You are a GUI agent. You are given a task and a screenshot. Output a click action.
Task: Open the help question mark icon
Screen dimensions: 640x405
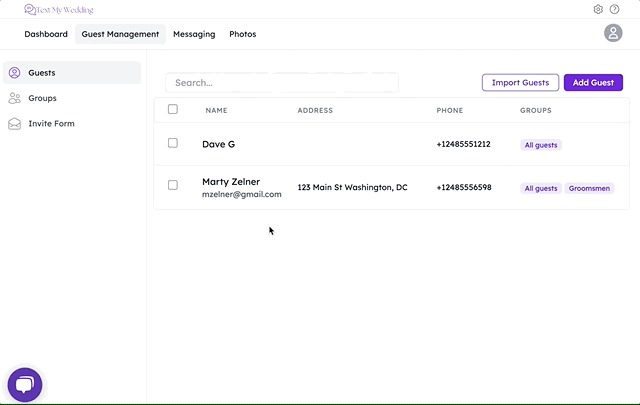pos(615,9)
